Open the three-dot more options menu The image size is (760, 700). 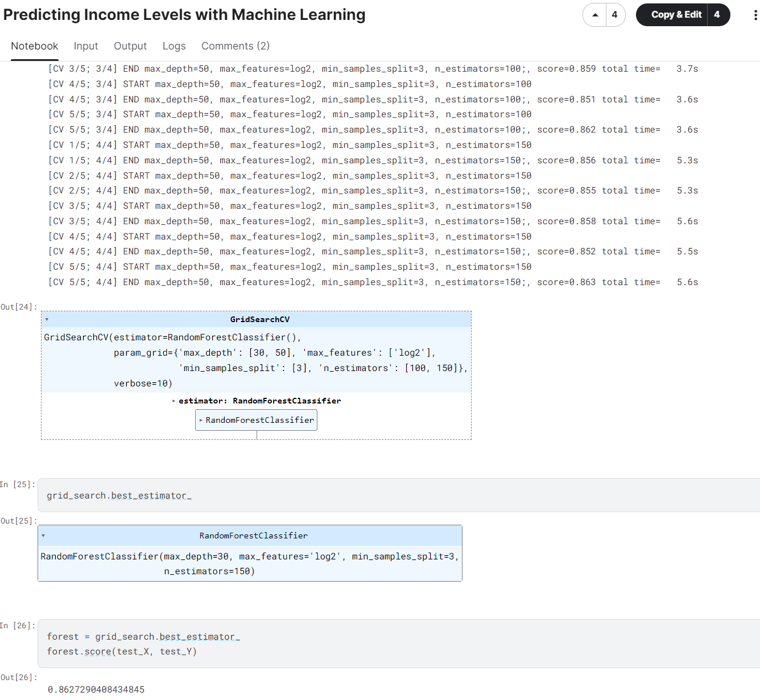click(x=755, y=15)
